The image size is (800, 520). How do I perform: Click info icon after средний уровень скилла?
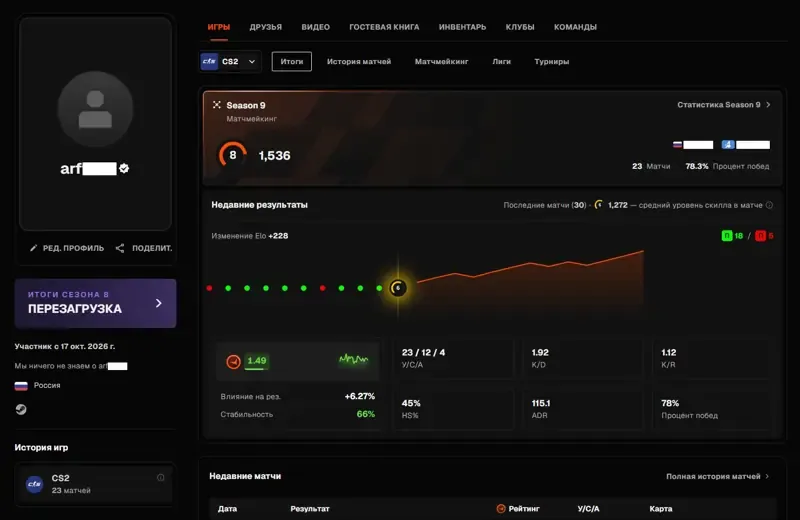[769, 205]
